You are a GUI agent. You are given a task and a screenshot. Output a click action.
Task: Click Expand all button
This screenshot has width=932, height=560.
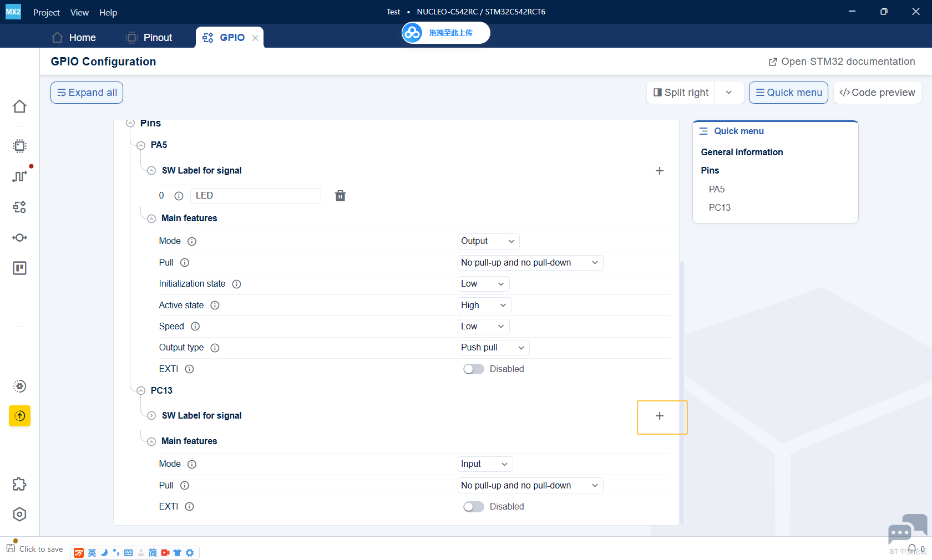pos(87,93)
